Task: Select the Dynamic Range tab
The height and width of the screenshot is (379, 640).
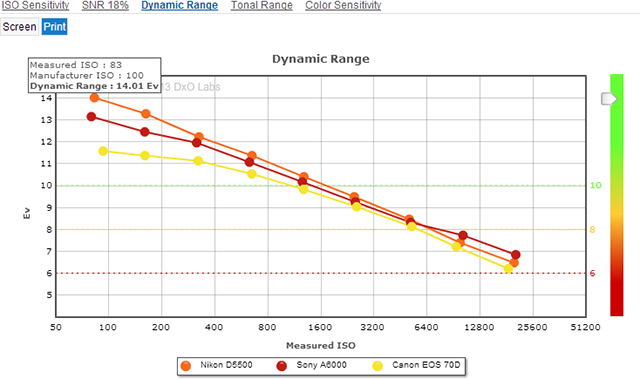Action: pyautogui.click(x=180, y=5)
